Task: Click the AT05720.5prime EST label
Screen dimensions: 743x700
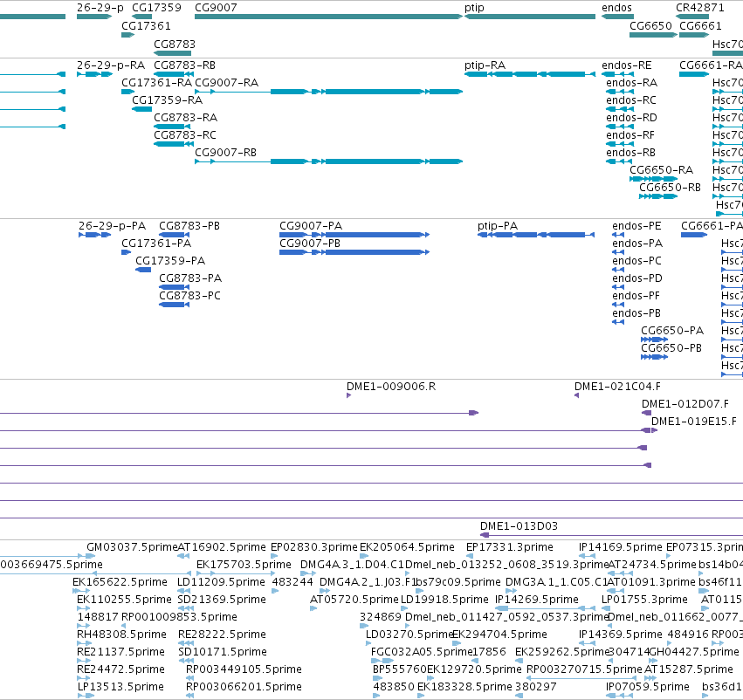Action: [354, 600]
